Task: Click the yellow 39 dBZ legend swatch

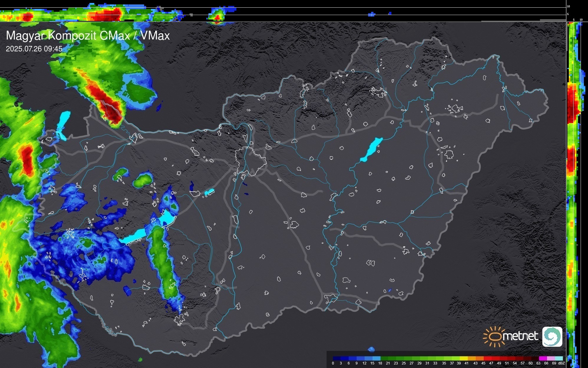Action: (x=463, y=358)
